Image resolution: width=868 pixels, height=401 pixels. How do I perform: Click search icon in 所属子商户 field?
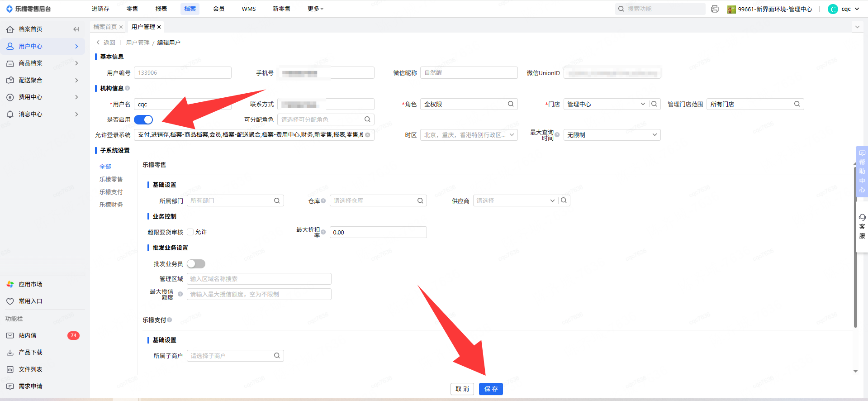pos(277,356)
